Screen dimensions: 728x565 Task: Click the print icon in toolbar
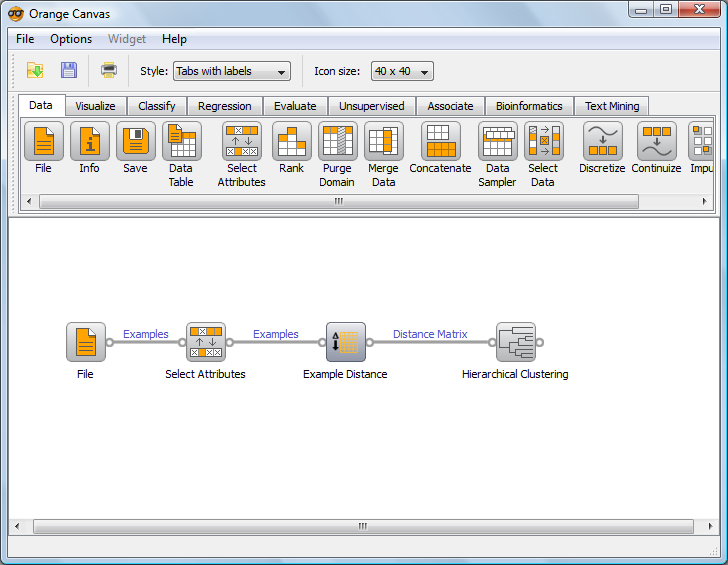click(109, 71)
